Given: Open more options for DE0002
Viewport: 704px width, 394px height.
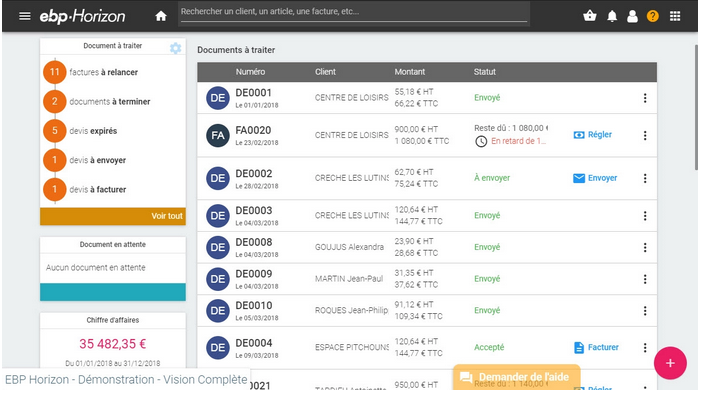Looking at the screenshot, I should [645, 179].
